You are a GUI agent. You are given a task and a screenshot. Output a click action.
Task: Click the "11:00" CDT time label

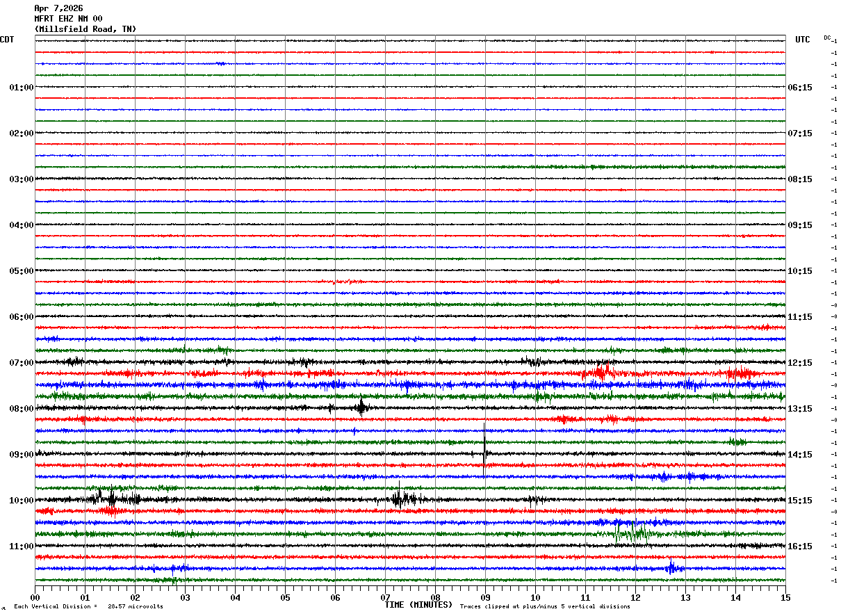pyautogui.click(x=22, y=546)
